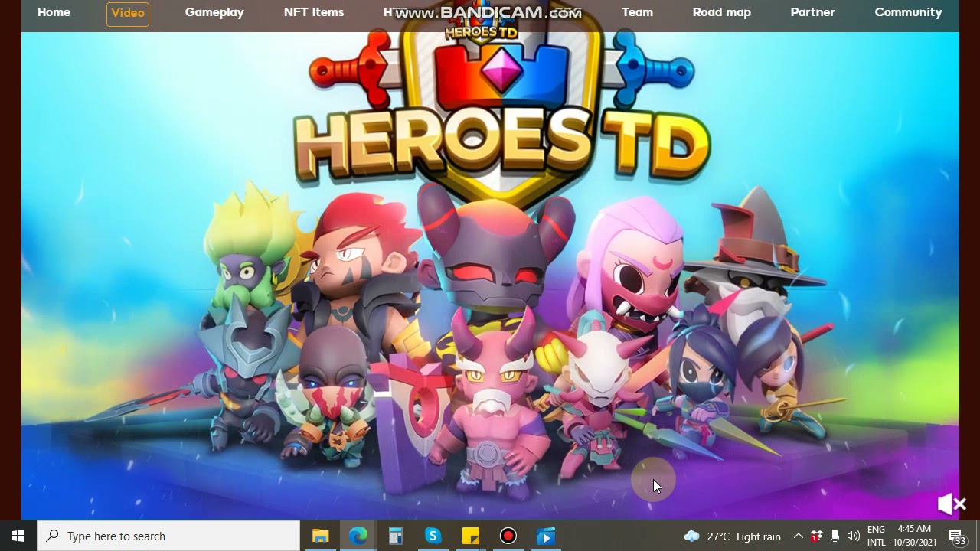This screenshot has height=551, width=980.
Task: Select the Video nav item
Action: pyautogui.click(x=128, y=13)
